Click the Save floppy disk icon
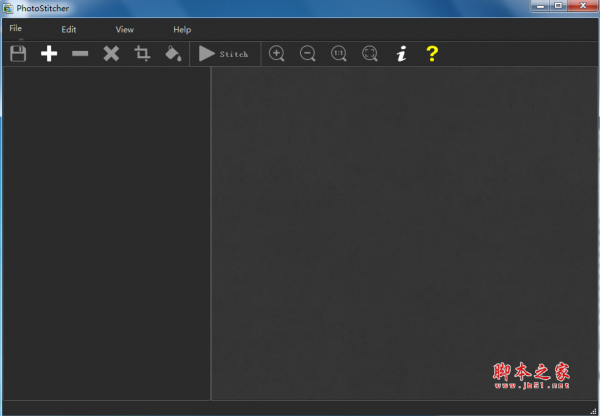Viewport: 600px width, 416px height. pyautogui.click(x=18, y=54)
